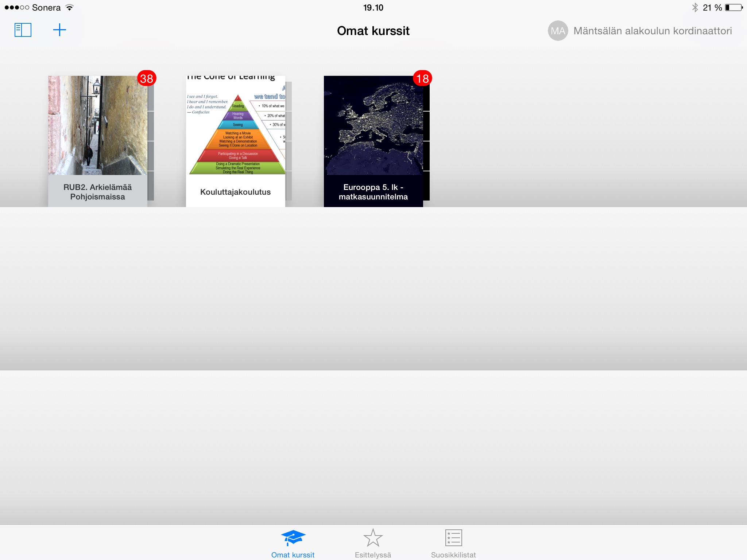The width and height of the screenshot is (747, 560).
Task: Tap the plus icon to add course
Action: tap(59, 30)
